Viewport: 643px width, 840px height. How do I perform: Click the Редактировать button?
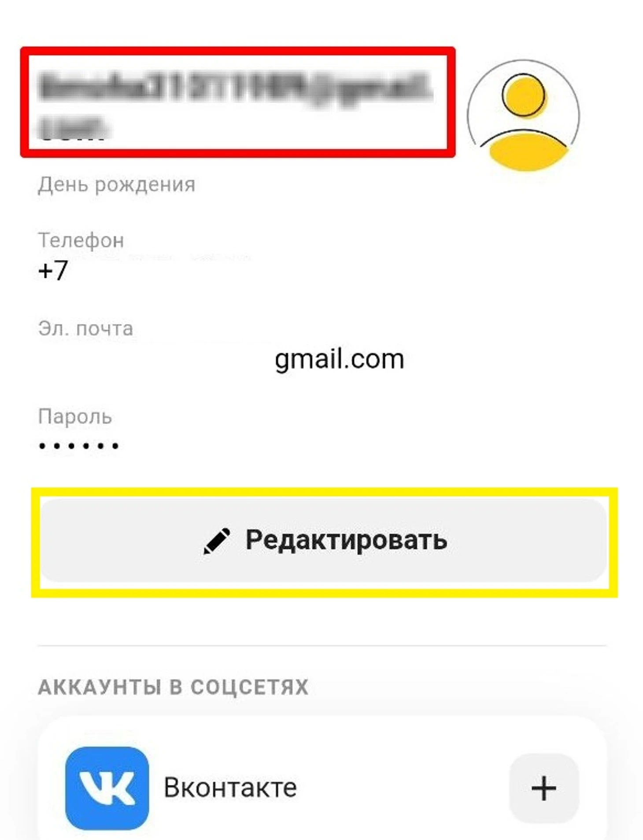324,541
